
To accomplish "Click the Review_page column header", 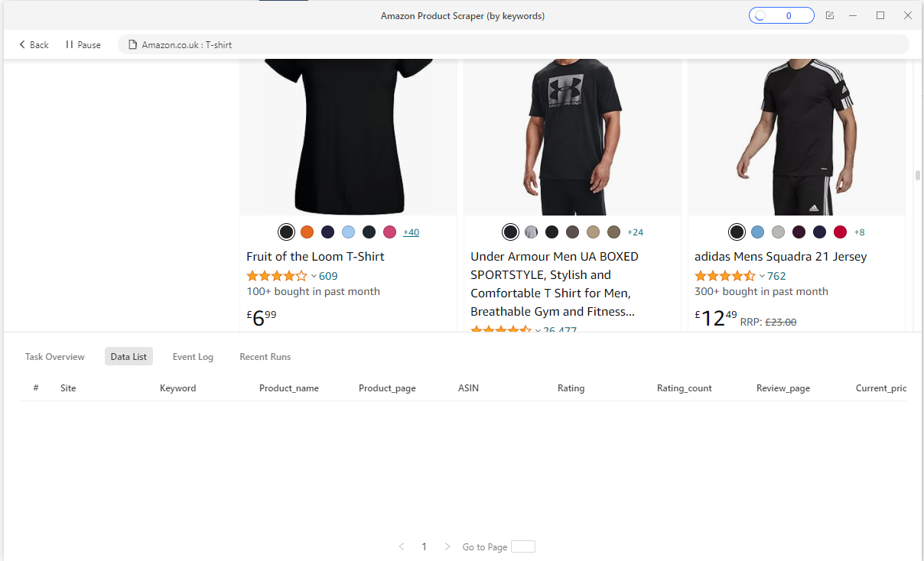I will pyautogui.click(x=783, y=388).
